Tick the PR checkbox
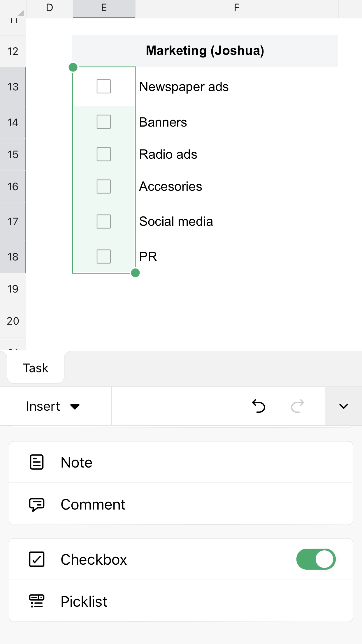The image size is (362, 644). (x=104, y=257)
